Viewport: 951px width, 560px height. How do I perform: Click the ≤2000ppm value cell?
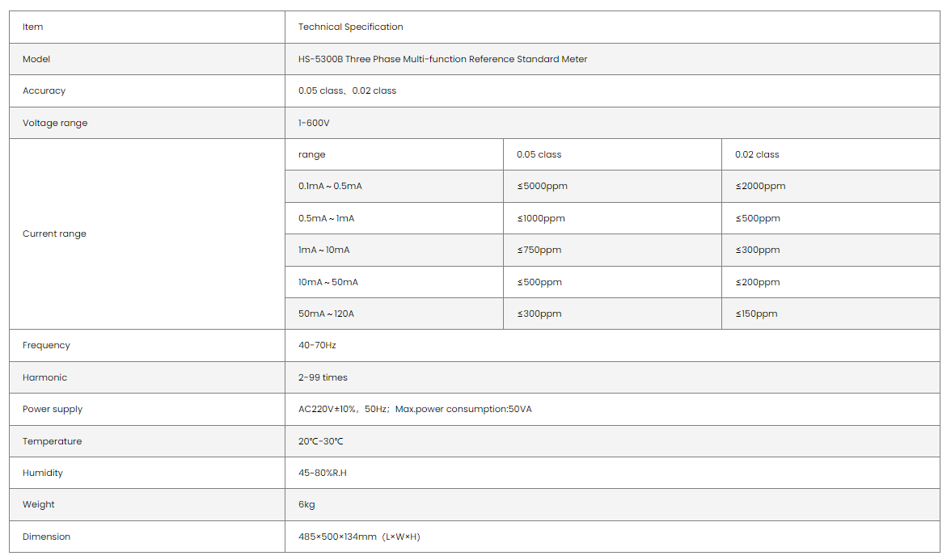[x=760, y=186]
